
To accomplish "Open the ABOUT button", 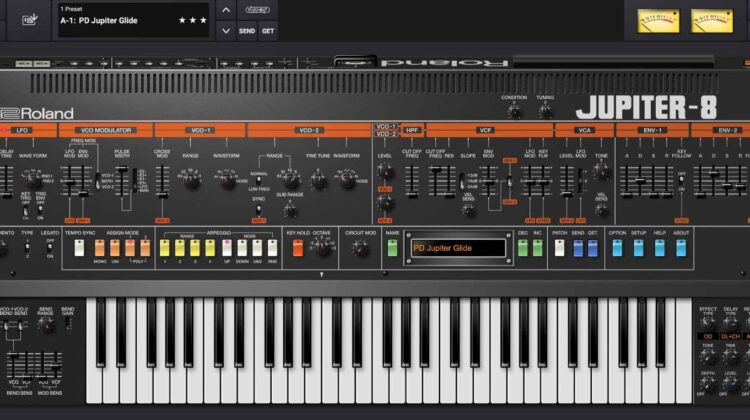I will click(681, 248).
